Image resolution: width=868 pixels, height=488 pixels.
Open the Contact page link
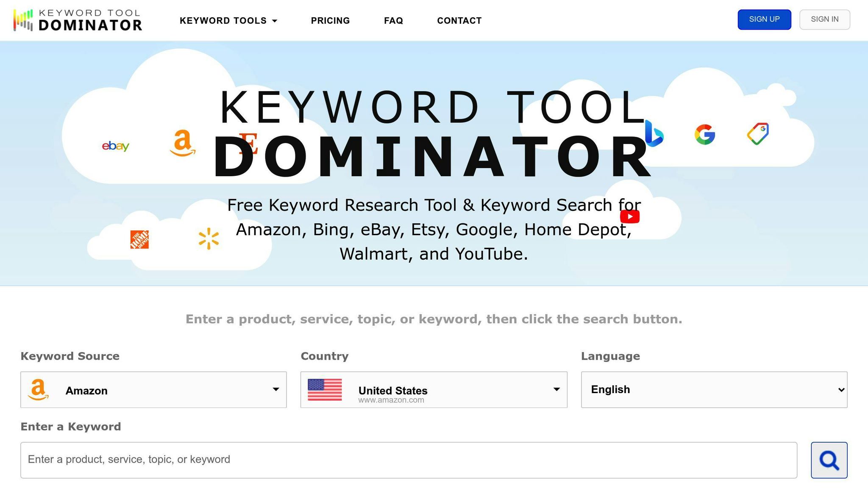[459, 21]
